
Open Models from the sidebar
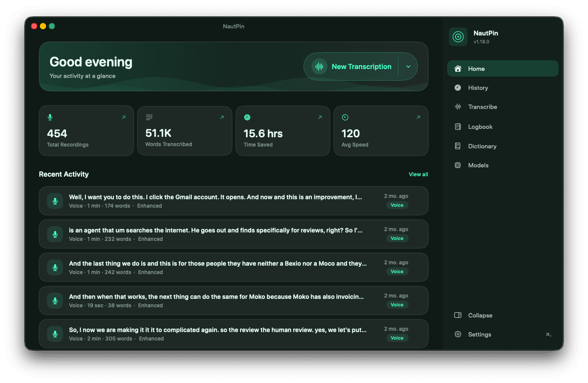[x=503, y=165]
